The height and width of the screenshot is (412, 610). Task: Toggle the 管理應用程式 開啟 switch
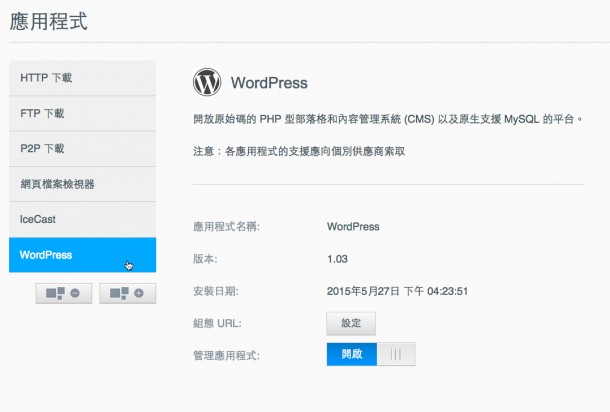(x=371, y=354)
